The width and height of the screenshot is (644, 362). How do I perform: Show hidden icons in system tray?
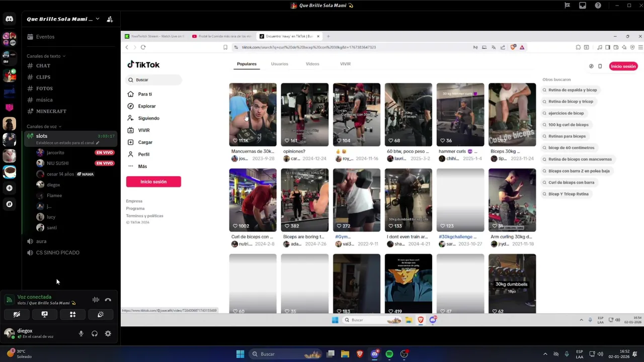point(545,354)
